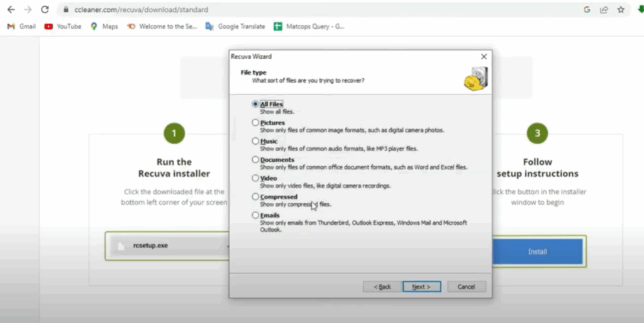Go back in the browser
The width and height of the screenshot is (644, 323).
point(11,9)
